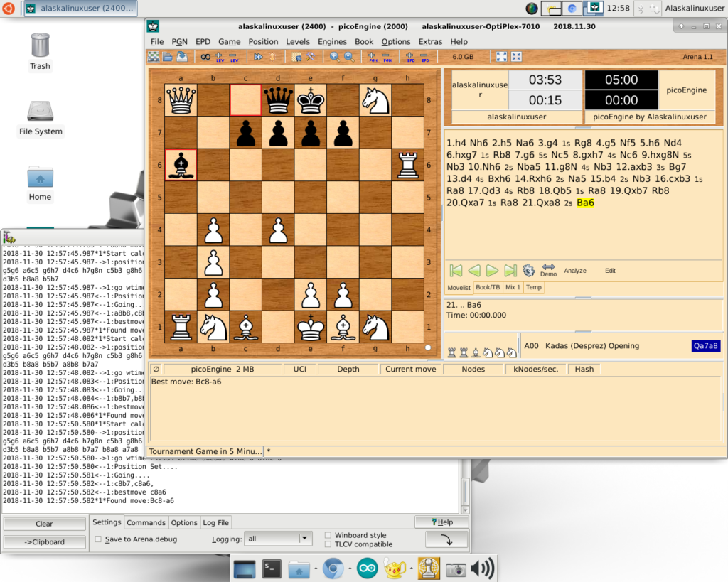Click the infinite analysis icon in toolbar

205,57
